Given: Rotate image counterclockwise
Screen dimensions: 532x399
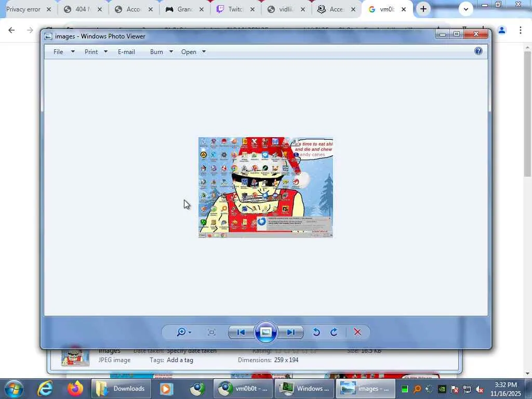Looking at the screenshot, I should coord(316,332).
